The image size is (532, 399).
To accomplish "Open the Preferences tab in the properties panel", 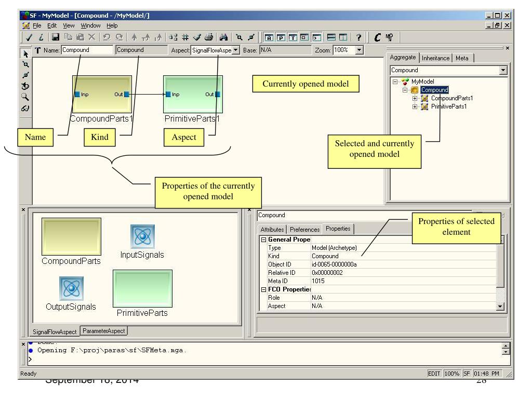I will point(304,230).
